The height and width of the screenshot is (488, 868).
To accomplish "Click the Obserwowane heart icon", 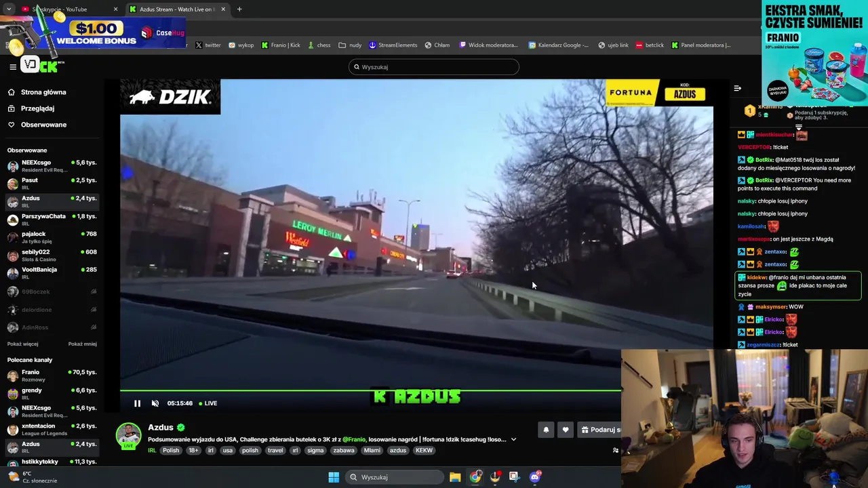I will pos(12,125).
